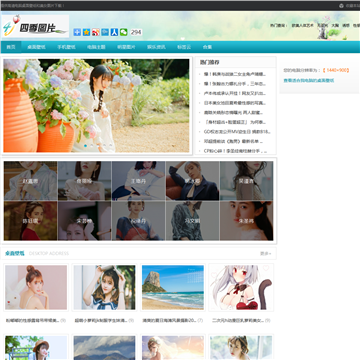The height and width of the screenshot is (360, 360).
Task: Share using the Renren person icon
Action: 114,32
